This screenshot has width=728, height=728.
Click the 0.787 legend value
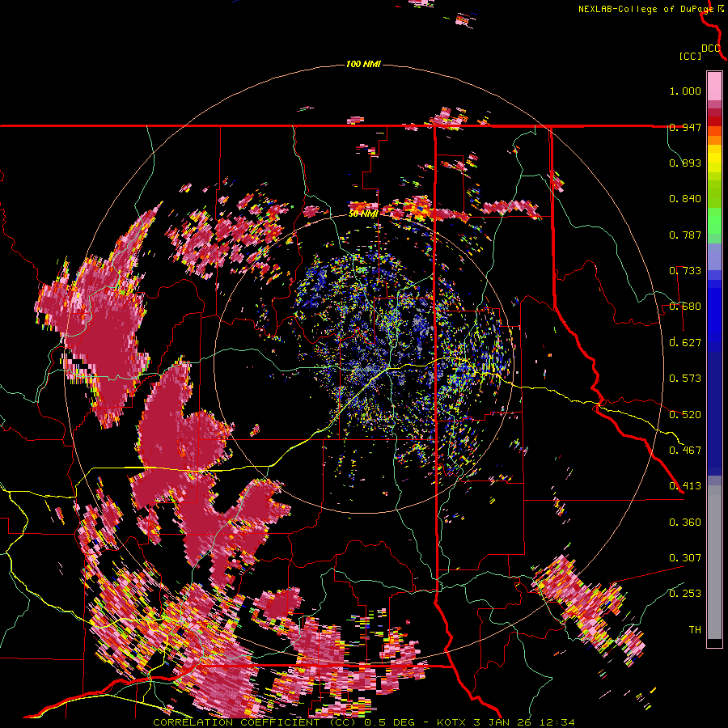(685, 235)
